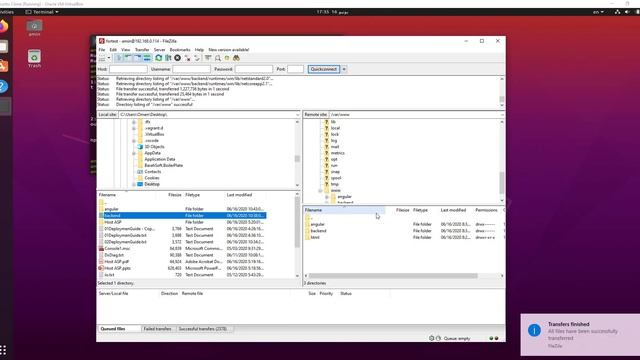Select the Contacts folder in local tree
This screenshot has width=640, height=360.
click(153, 172)
